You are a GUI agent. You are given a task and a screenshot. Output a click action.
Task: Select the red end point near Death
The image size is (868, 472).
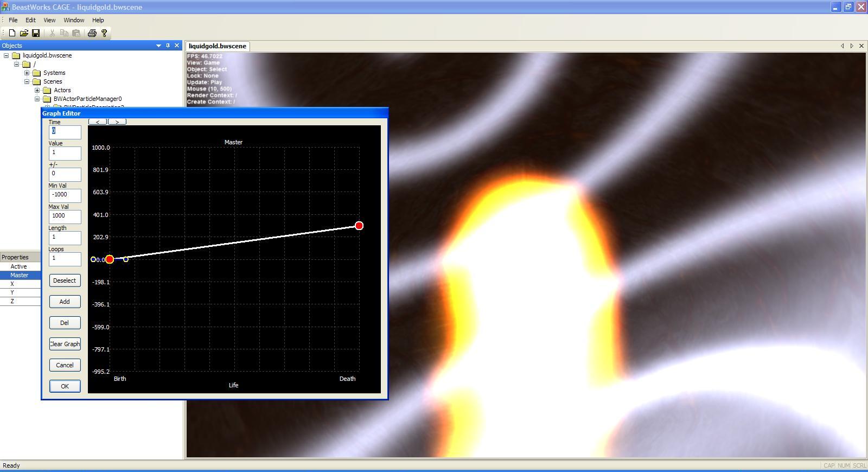(359, 226)
